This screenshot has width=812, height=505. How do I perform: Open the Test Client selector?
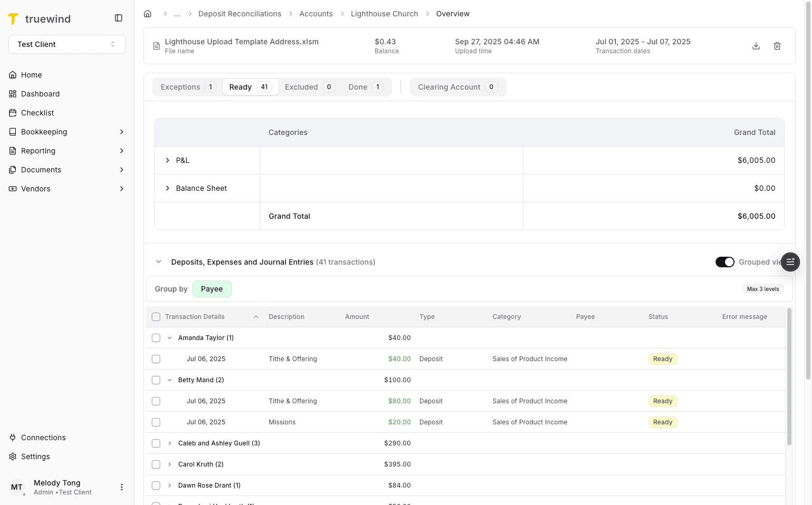coord(67,44)
